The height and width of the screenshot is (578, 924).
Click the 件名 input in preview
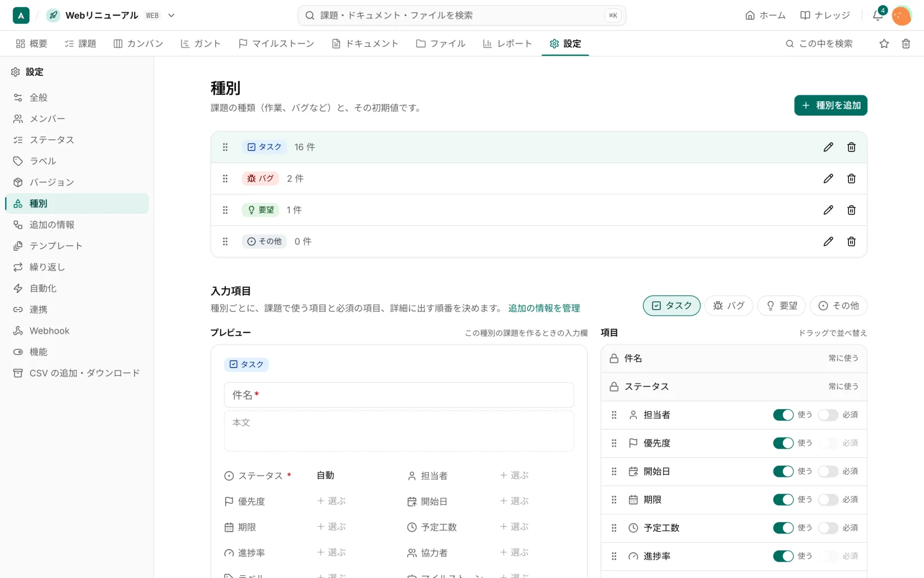[398, 395]
